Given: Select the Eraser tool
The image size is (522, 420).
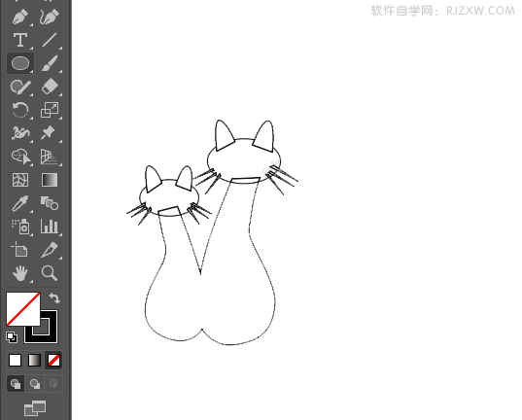Looking at the screenshot, I should point(50,87).
